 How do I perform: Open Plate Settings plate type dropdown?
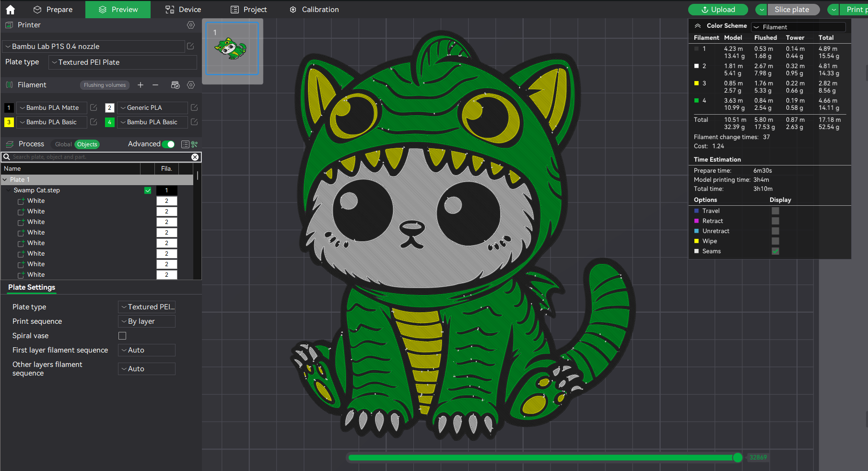coord(147,307)
